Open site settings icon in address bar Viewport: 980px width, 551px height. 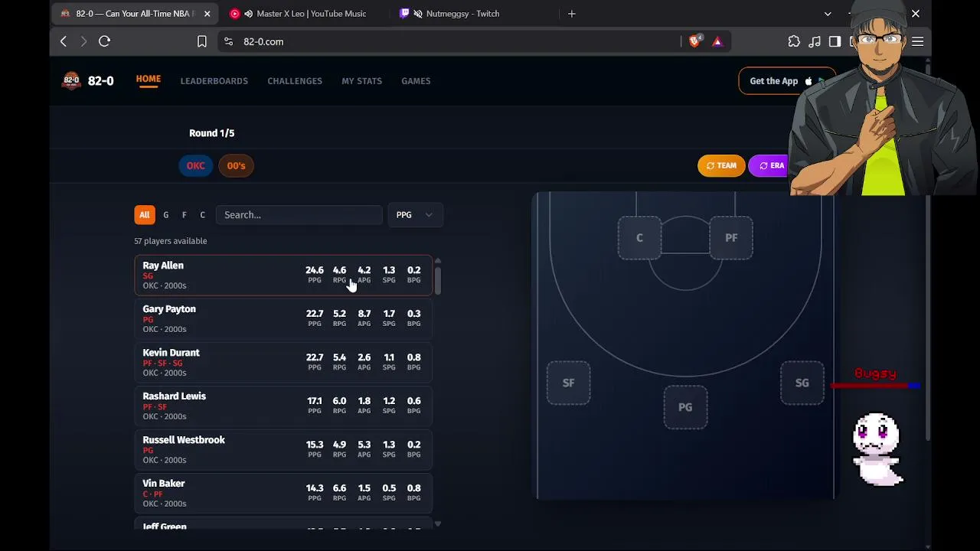tap(228, 41)
